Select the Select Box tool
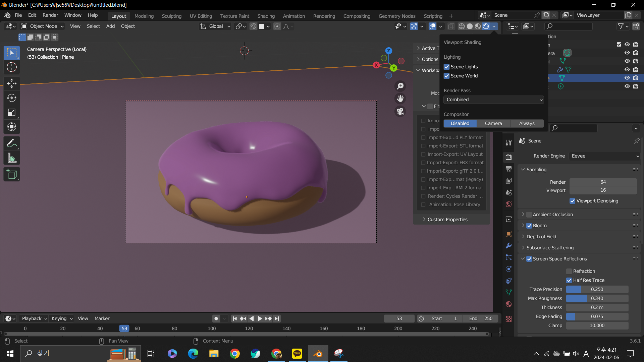The image size is (644, 362). coord(12,53)
